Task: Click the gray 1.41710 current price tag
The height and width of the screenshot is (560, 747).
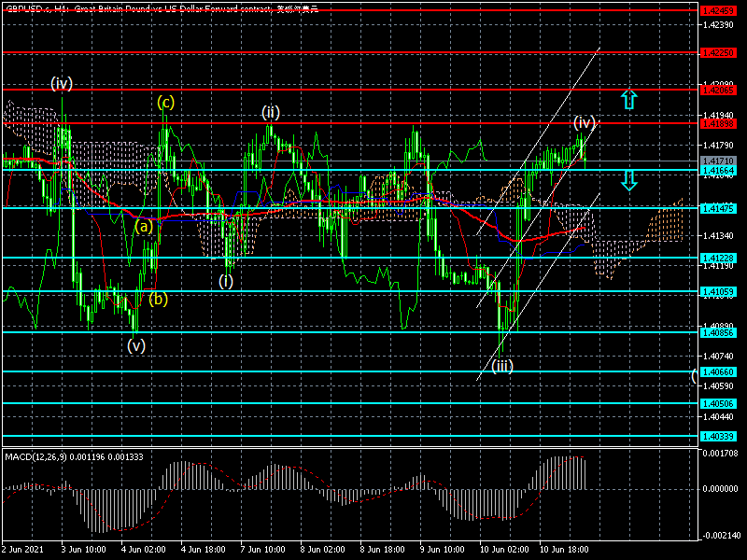Action: [x=718, y=161]
